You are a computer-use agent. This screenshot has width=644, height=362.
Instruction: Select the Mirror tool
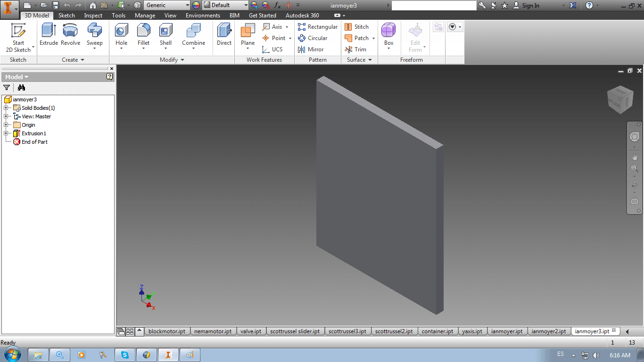click(311, 49)
